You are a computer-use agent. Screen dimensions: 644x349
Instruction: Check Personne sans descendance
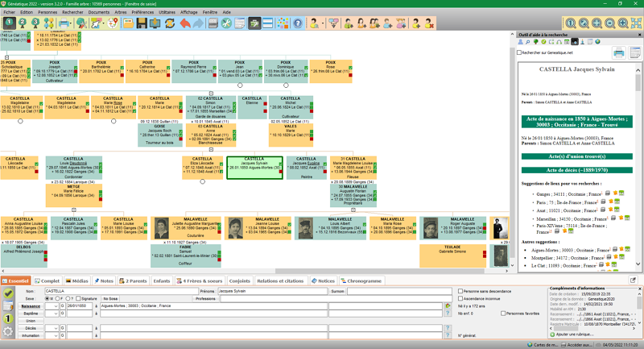coord(460,291)
